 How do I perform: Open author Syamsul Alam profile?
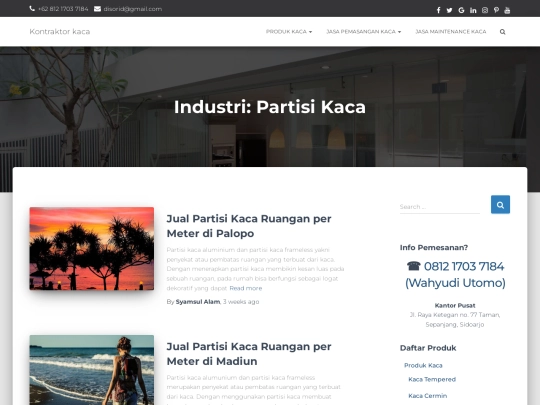(198, 302)
